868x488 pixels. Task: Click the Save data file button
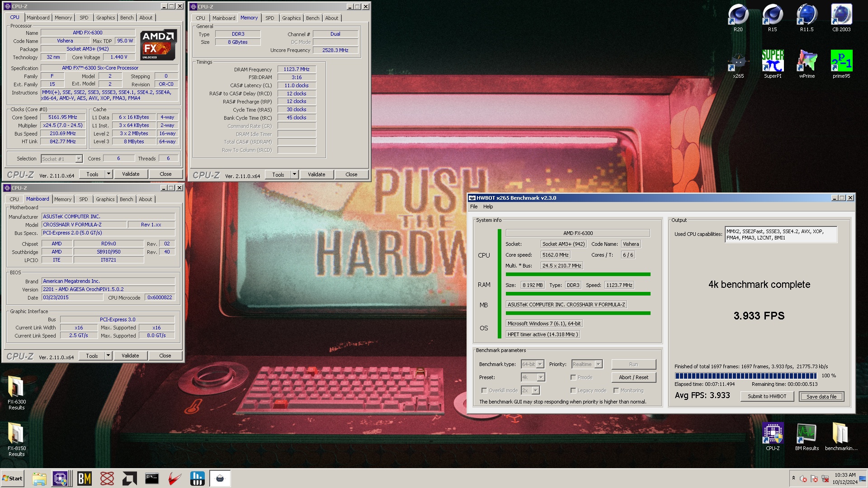[x=821, y=397]
